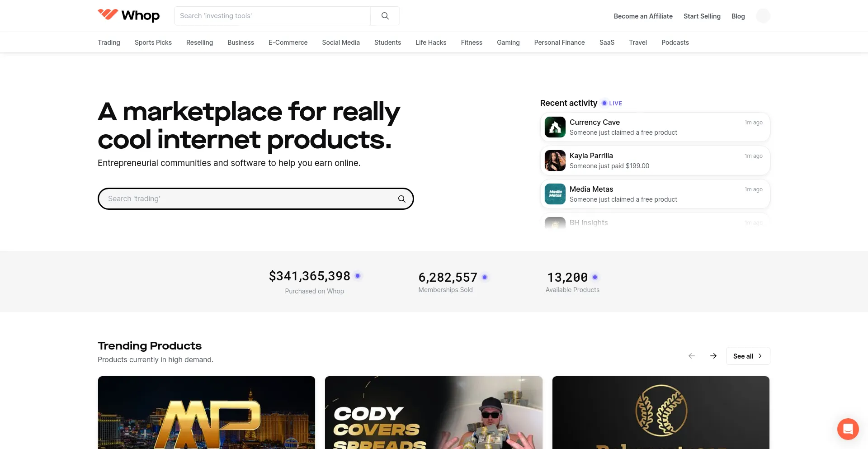
Task: Click the 6,282,557 figure
Action: 448,277
